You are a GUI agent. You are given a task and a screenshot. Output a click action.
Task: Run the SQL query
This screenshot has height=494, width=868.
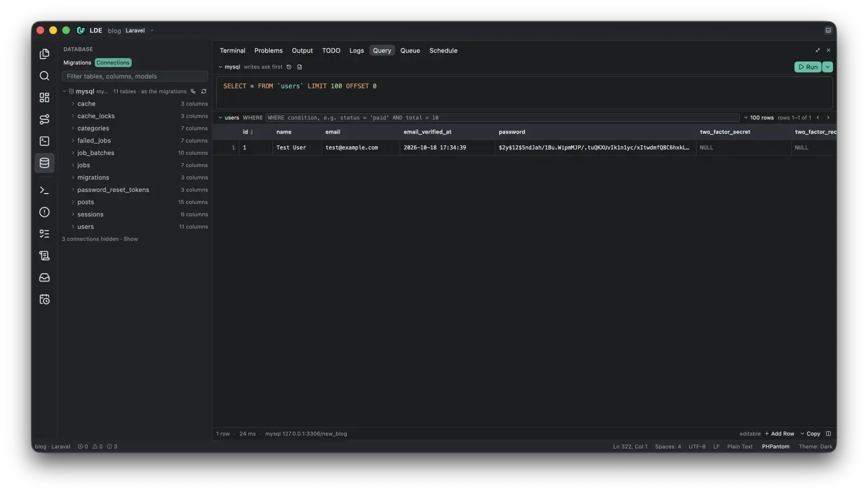point(808,67)
